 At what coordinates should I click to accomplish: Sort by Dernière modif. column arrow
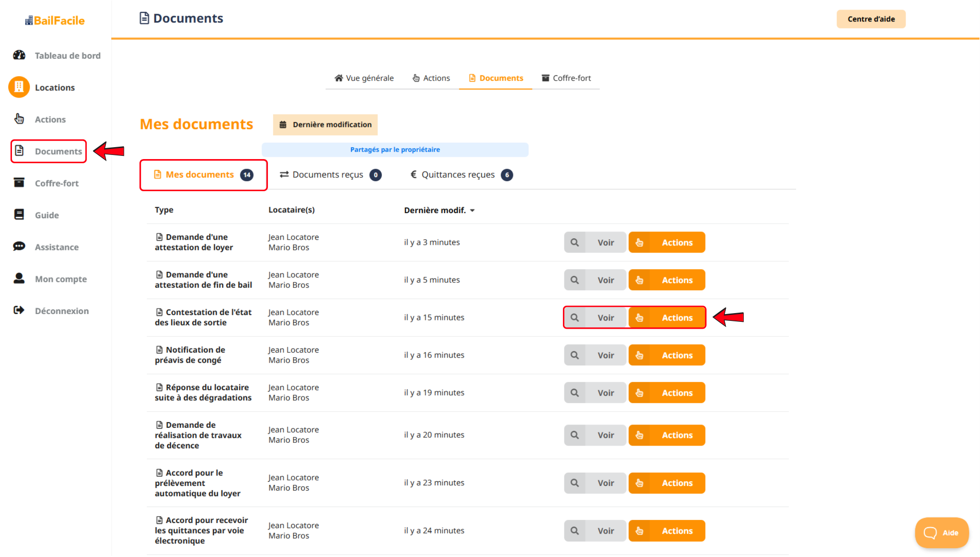pyautogui.click(x=473, y=210)
